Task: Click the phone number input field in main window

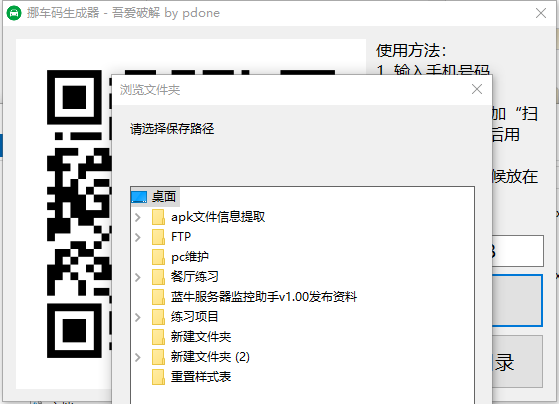Action: click(x=518, y=251)
